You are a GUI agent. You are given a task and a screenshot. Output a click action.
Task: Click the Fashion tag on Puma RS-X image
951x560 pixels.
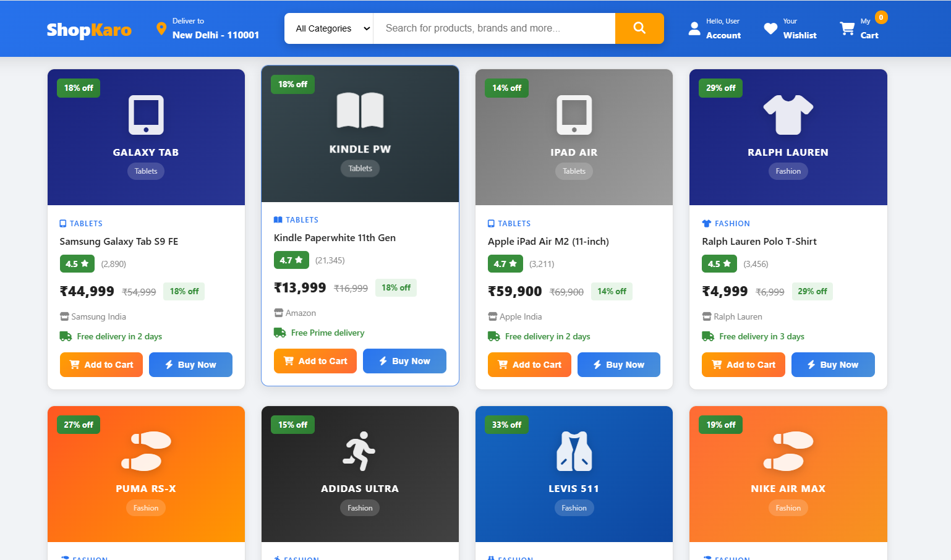coord(146,508)
